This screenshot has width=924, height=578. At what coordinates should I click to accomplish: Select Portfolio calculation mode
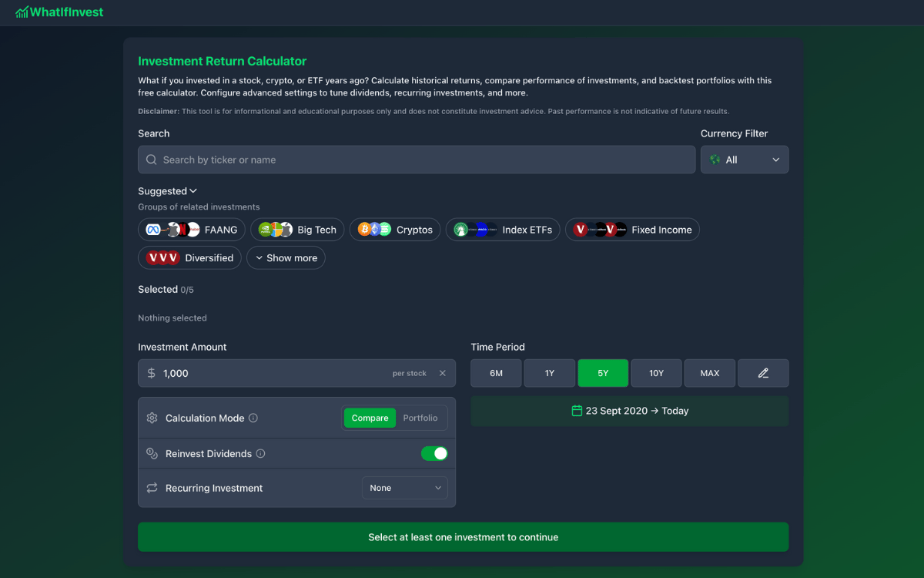click(420, 418)
